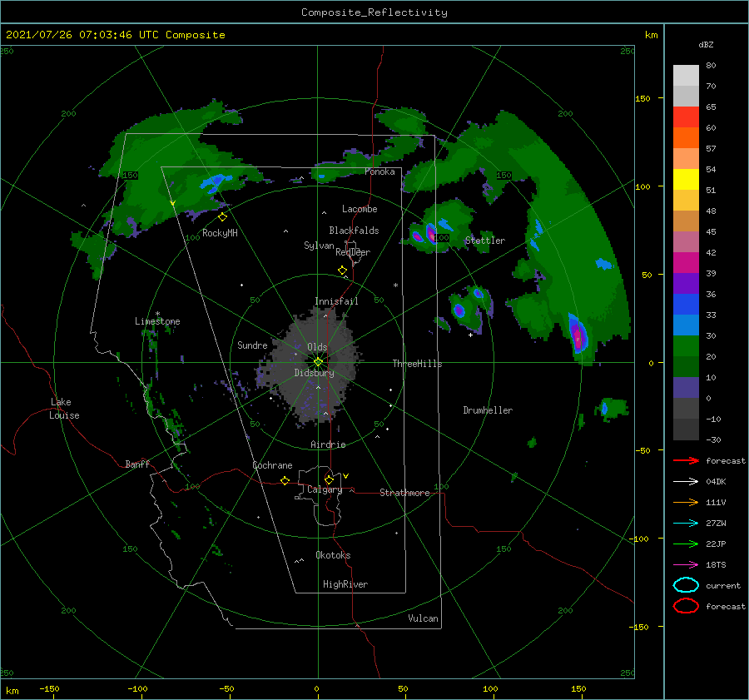
Task: Click the Cochrane town label
Action: tap(272, 465)
